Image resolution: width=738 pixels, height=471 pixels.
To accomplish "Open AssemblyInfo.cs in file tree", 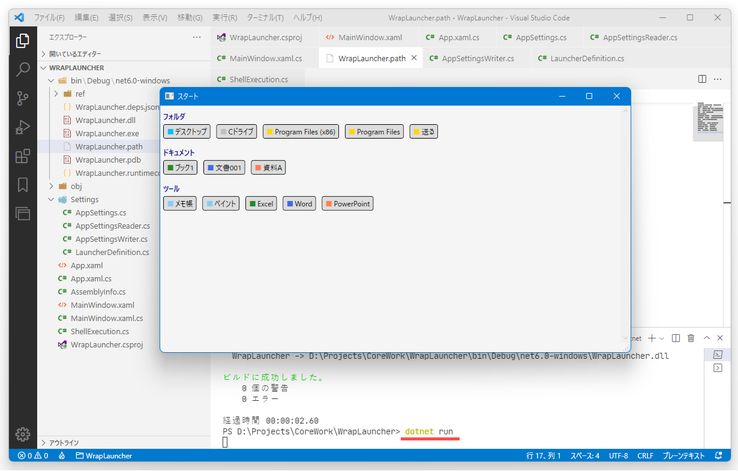I will click(x=98, y=291).
